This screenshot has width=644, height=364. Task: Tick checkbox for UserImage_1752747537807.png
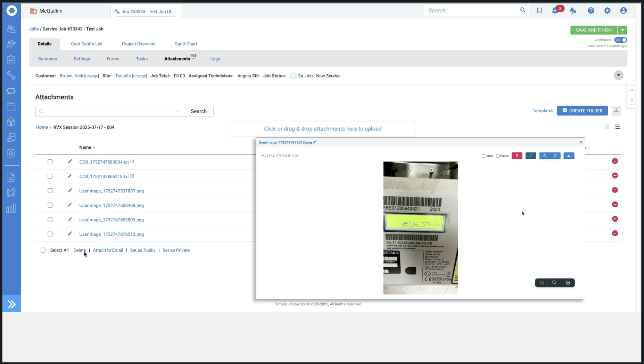click(x=50, y=191)
